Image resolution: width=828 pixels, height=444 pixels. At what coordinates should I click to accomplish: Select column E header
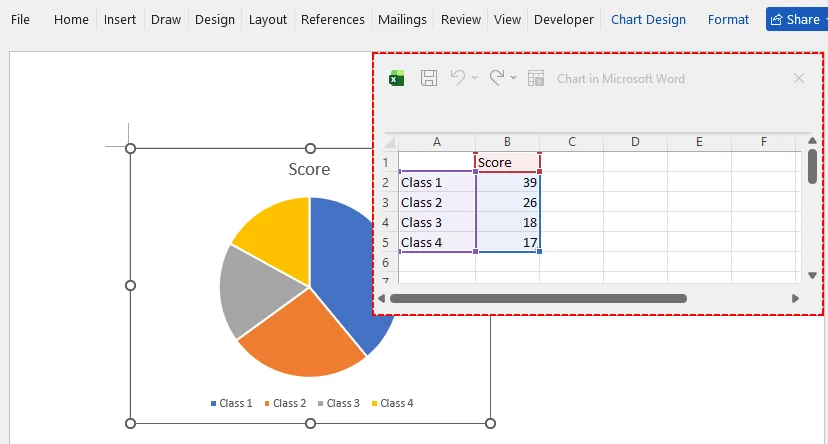click(x=699, y=142)
